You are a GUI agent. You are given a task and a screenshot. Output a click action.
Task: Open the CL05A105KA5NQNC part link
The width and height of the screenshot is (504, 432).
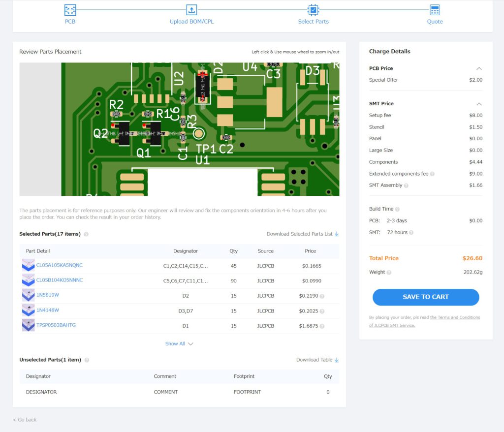[x=59, y=265]
